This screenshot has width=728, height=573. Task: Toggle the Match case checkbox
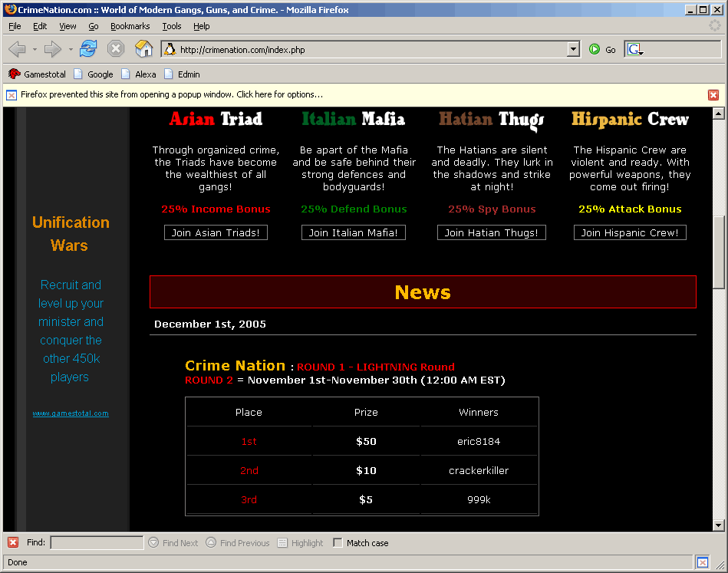(338, 543)
